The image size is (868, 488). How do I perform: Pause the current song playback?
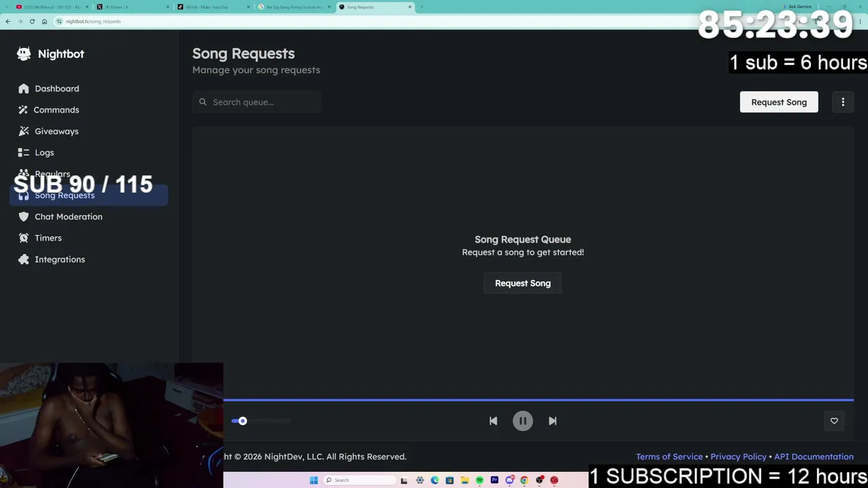[523, 421]
